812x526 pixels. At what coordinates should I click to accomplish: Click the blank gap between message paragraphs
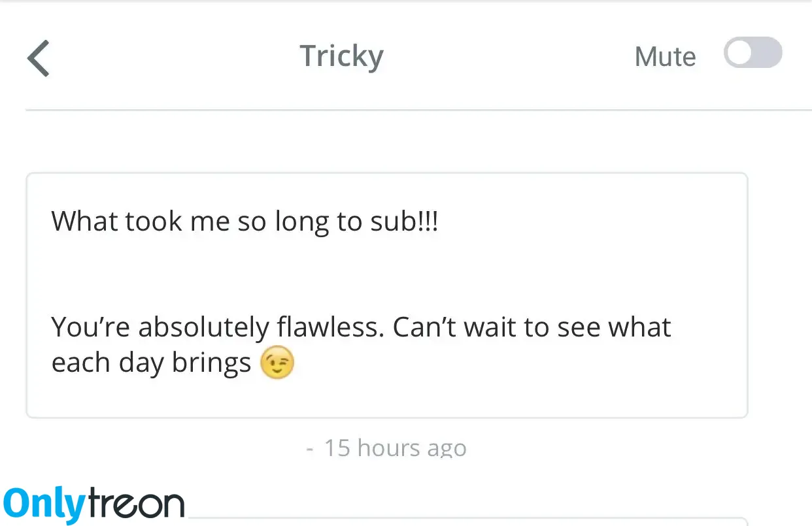pyautogui.click(x=386, y=275)
